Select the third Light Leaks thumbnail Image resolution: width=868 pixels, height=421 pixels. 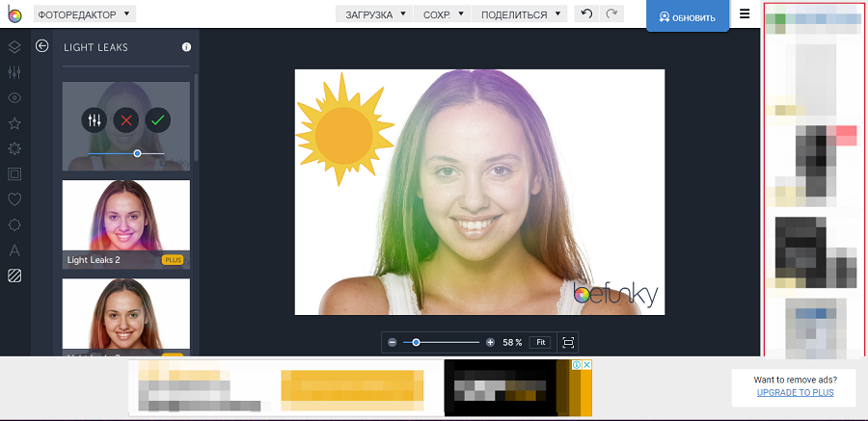(x=126, y=317)
